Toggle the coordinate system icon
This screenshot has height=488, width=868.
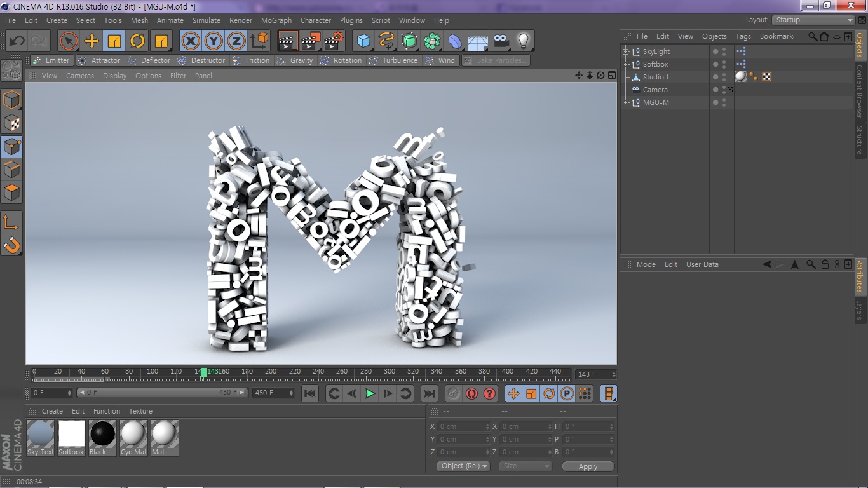[x=259, y=41]
